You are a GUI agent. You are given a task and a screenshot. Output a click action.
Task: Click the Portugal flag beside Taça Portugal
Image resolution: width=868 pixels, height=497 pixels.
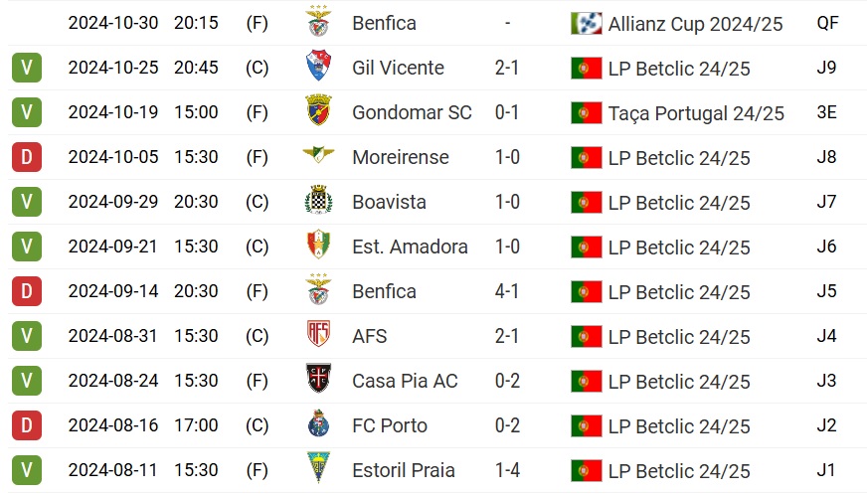(587, 113)
